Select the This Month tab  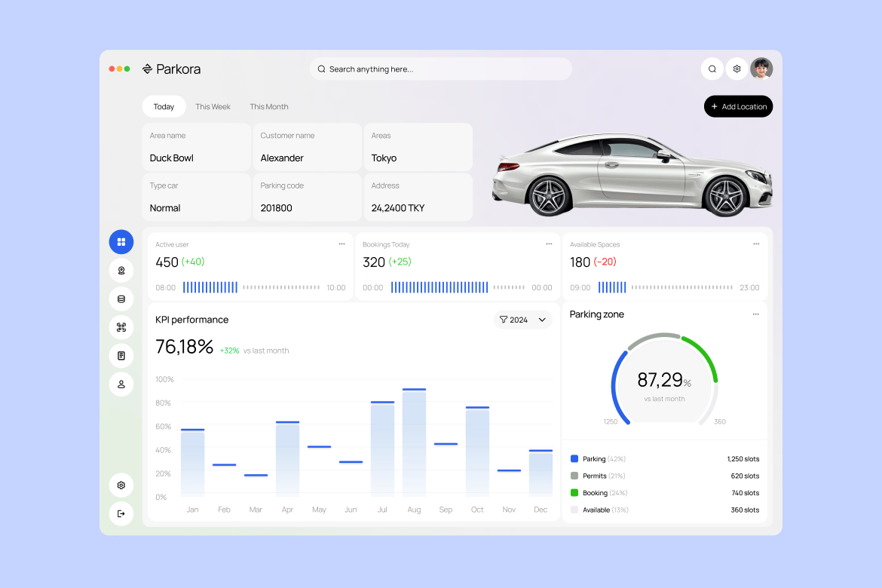(x=268, y=106)
